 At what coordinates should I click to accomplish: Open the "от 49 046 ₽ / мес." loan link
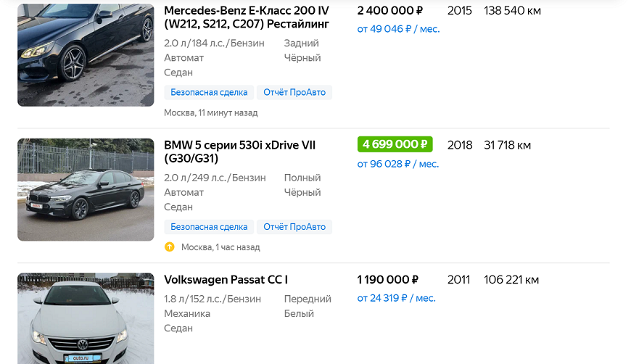click(398, 29)
